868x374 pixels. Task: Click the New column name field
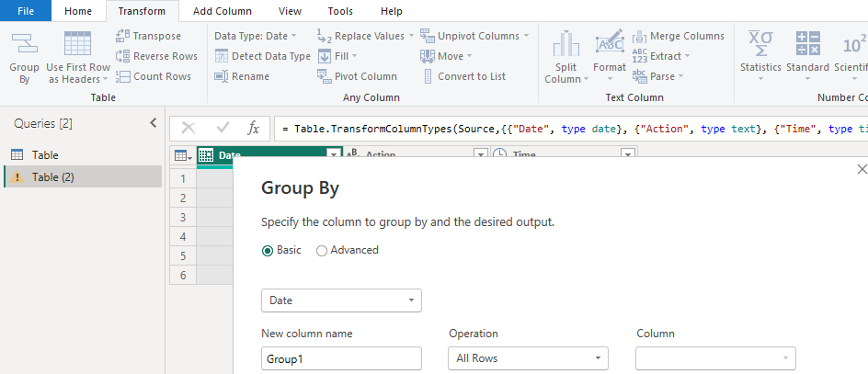tap(341, 358)
